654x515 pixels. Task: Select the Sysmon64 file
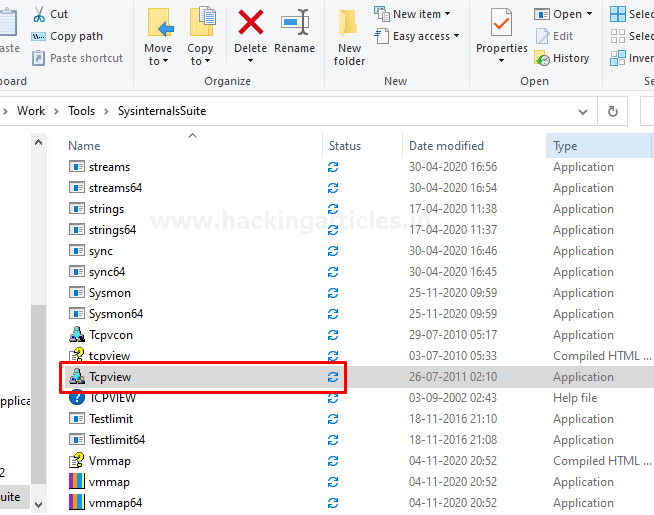pos(116,314)
